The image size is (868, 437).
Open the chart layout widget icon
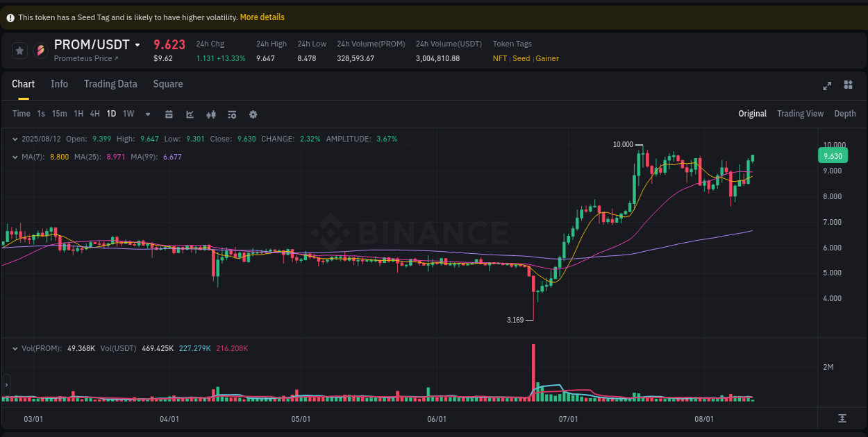(848, 85)
